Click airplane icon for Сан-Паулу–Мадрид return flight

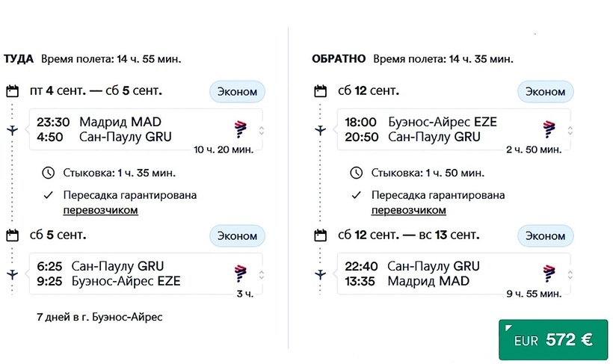coord(321,274)
